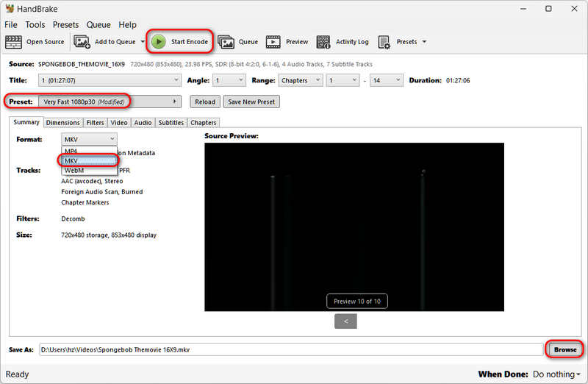Screen dimensions: 588x384
Task: Click the HandBrake app logo icon
Action: [x=10, y=8]
